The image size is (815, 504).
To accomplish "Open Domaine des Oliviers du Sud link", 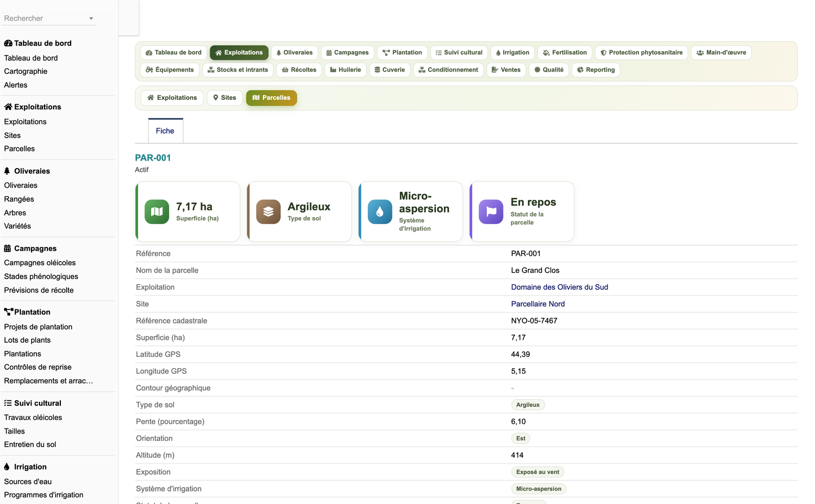I will (560, 287).
